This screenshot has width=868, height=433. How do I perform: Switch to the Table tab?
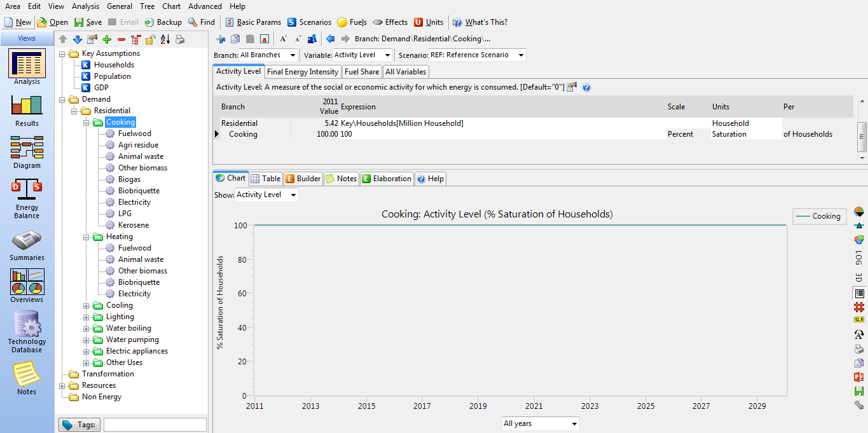(266, 179)
